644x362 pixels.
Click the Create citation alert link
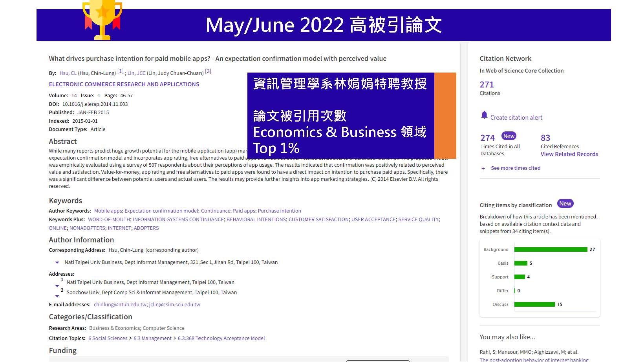(516, 118)
